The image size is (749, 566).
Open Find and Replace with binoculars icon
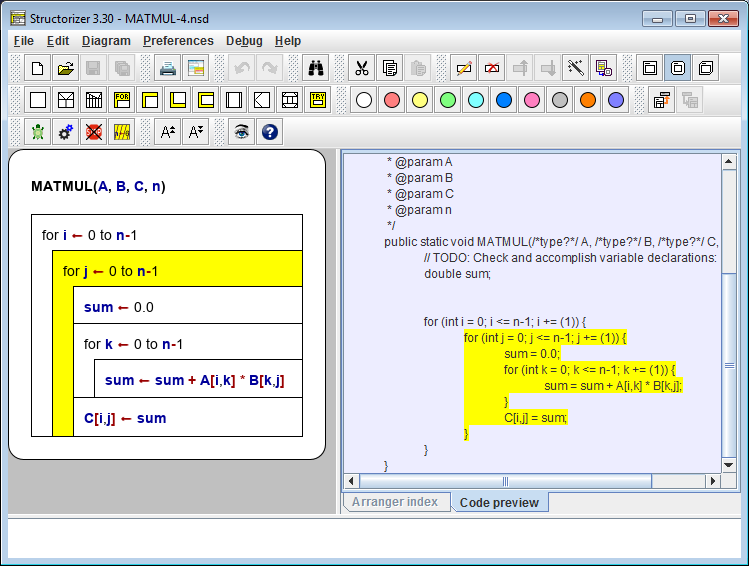(x=316, y=68)
